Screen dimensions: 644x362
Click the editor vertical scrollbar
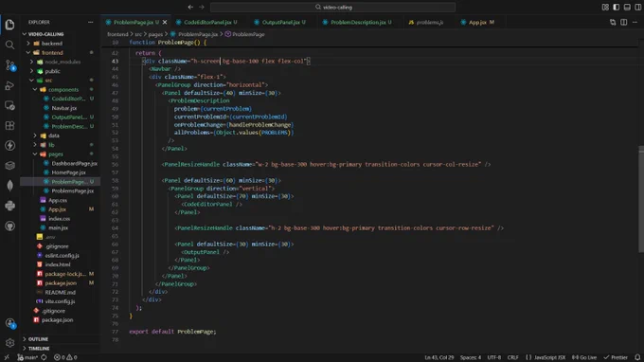point(641,199)
